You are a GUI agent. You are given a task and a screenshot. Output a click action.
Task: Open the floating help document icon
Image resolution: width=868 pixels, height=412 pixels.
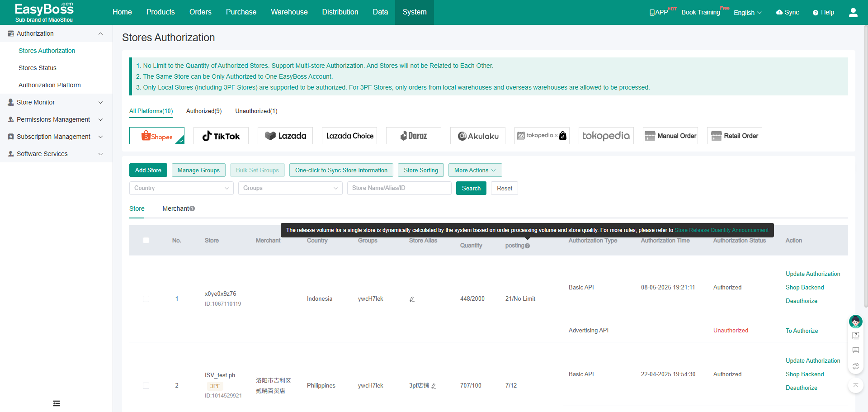(x=856, y=336)
